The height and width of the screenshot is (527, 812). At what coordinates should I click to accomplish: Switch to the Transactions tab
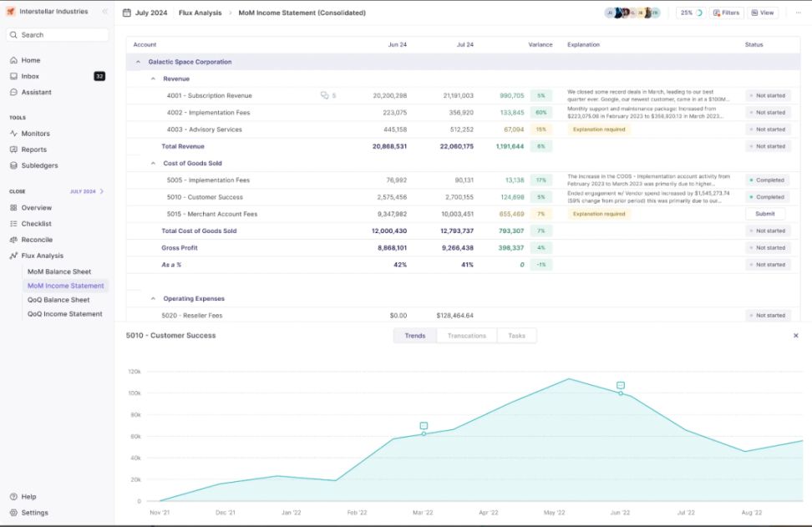[x=466, y=336]
